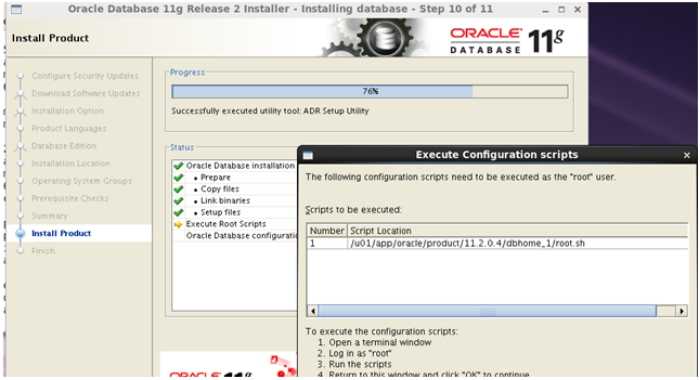Click the Setup files status row
This screenshot has width=700, height=380.
click(x=220, y=213)
